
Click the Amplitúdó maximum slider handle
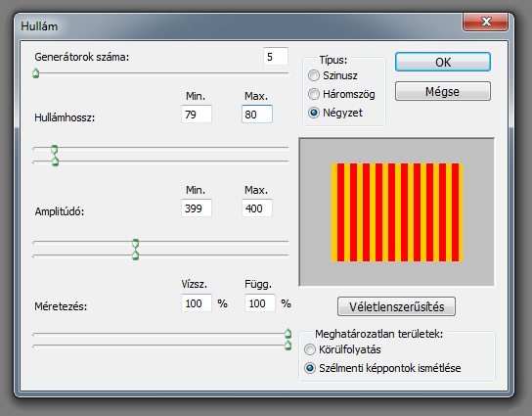click(x=135, y=255)
